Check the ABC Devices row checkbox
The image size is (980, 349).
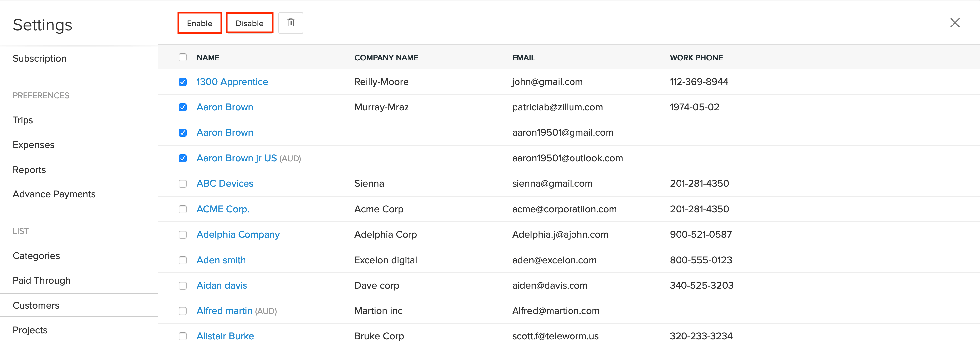tap(183, 184)
